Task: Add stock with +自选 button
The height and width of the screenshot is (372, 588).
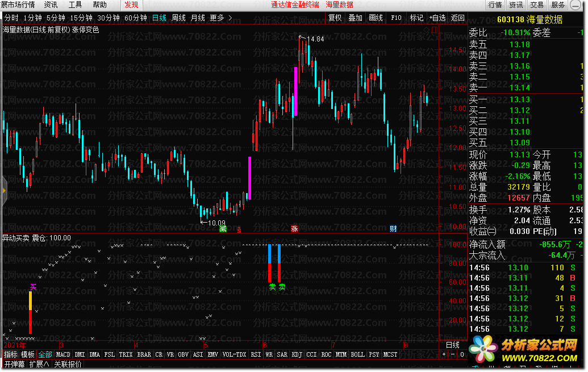Action: pos(437,18)
